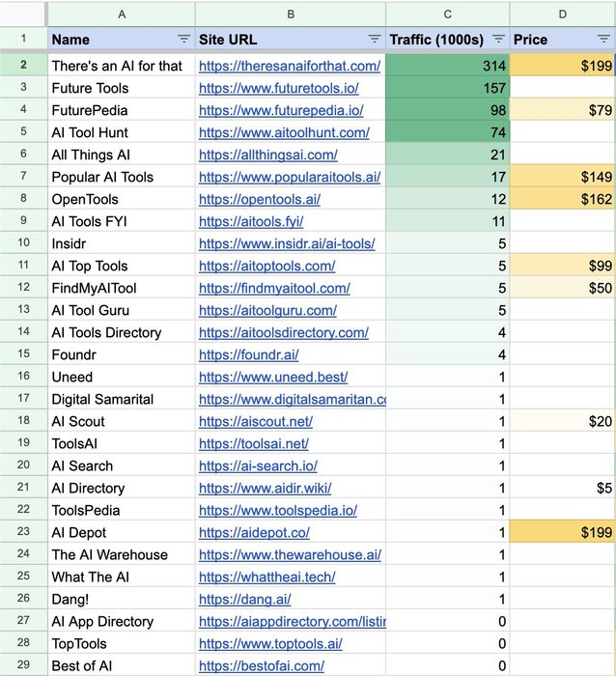Open the Traffic (1000s) filter icon
The width and height of the screenshot is (616, 676).
(498, 40)
